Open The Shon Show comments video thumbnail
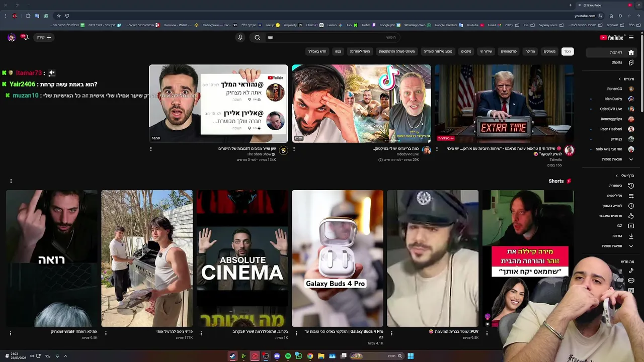644x362 pixels. pyautogui.click(x=218, y=104)
